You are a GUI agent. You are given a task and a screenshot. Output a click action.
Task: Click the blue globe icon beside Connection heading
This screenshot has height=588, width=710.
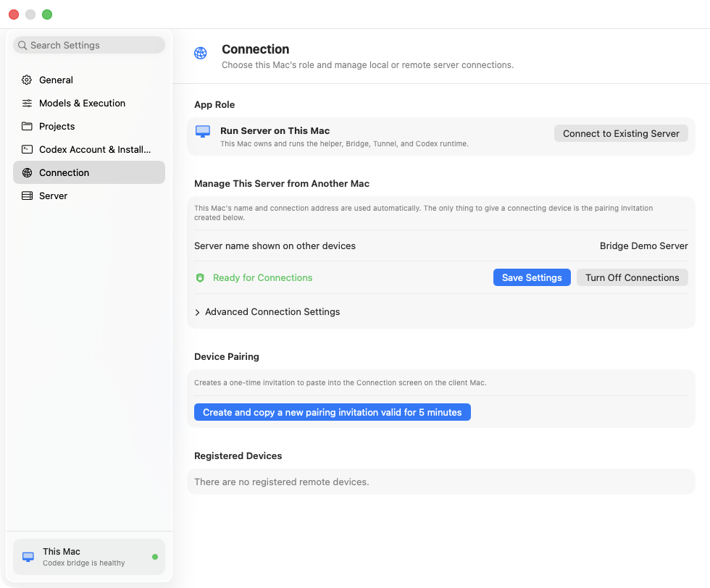[x=201, y=53]
